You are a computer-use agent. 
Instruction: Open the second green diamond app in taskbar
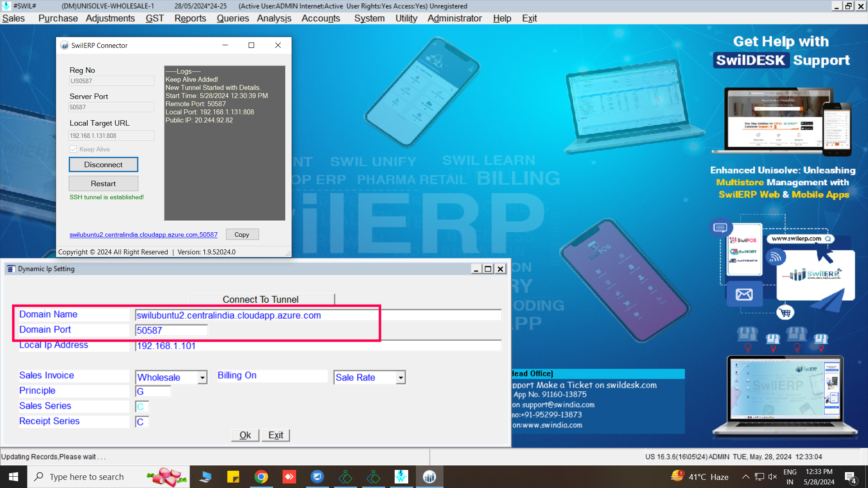pos(373,477)
